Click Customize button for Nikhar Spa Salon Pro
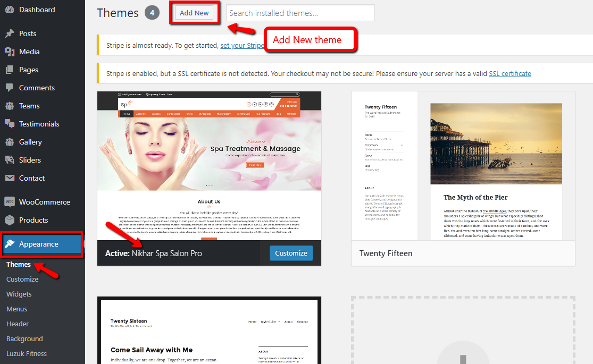This screenshot has width=593, height=364. pos(291,253)
